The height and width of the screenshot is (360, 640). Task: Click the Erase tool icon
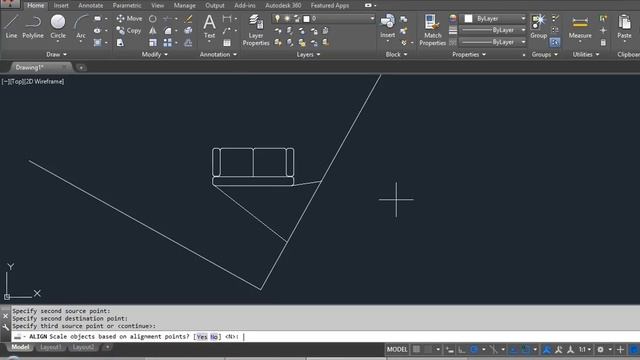(188, 19)
